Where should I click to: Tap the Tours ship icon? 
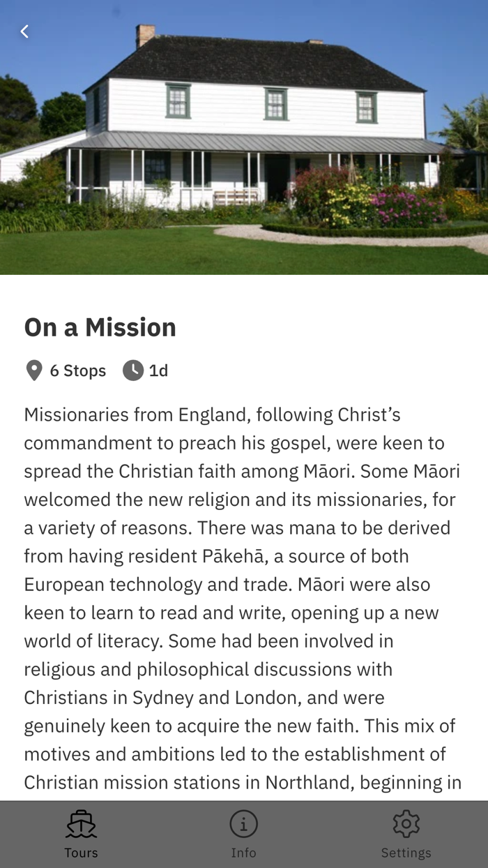81,824
